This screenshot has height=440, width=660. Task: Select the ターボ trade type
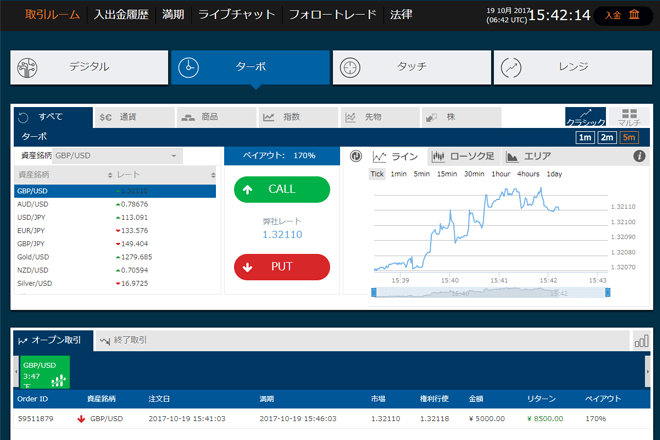pyautogui.click(x=250, y=67)
